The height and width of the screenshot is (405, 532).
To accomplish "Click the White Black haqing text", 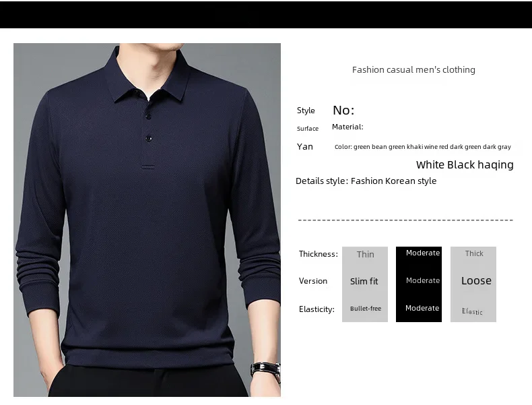I will pyautogui.click(x=465, y=164).
